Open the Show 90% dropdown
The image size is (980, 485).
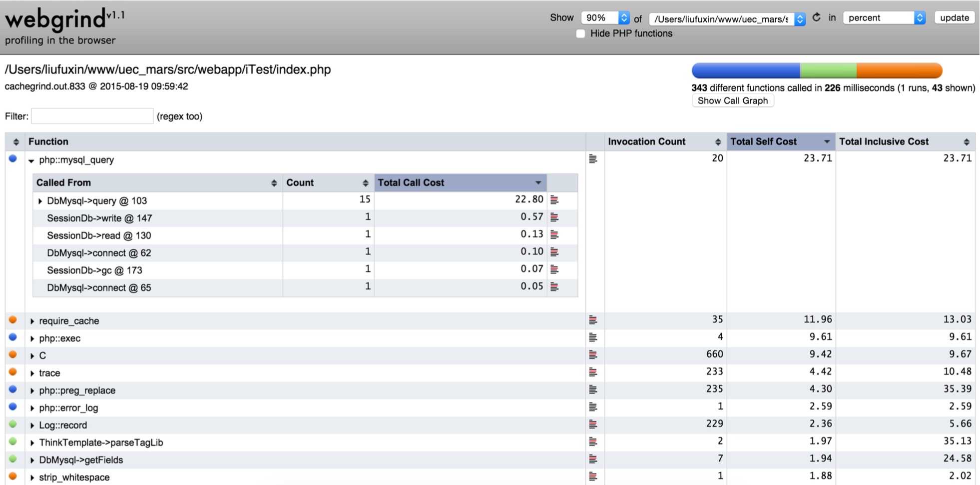click(605, 18)
